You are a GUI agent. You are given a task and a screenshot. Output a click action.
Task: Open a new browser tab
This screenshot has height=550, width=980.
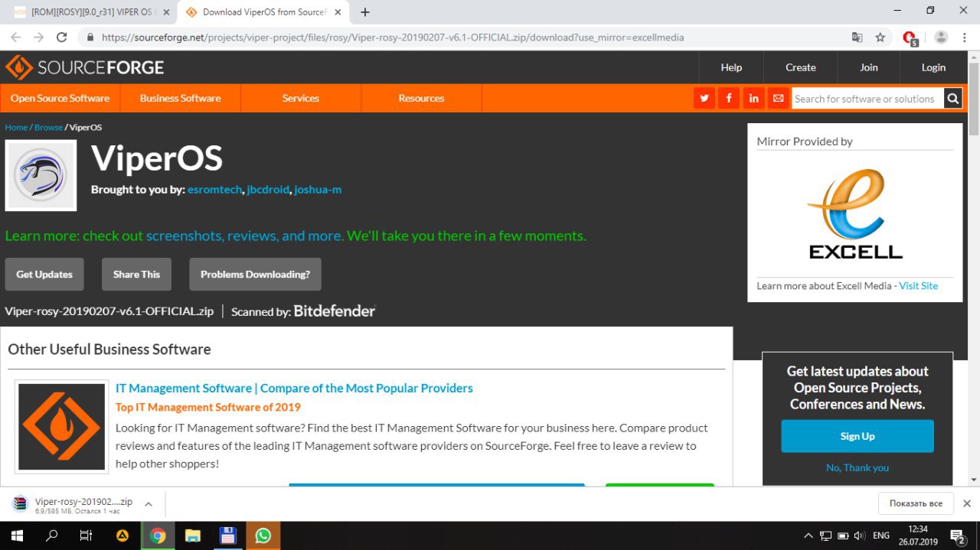365,12
